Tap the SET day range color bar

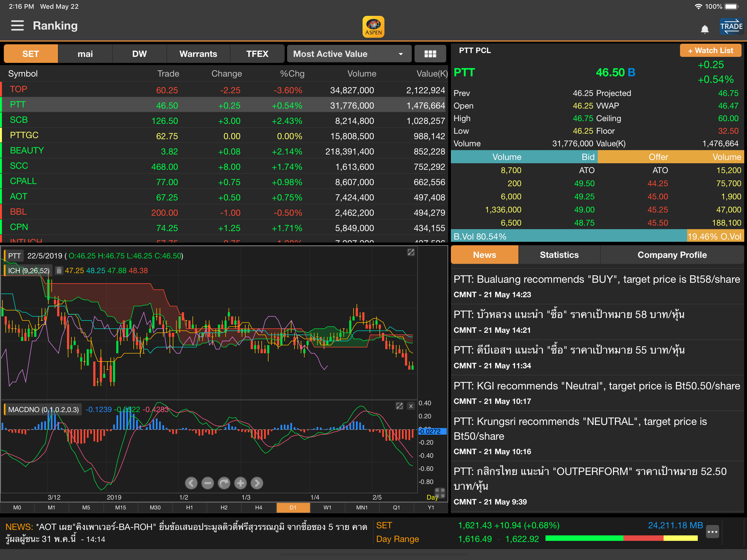pyautogui.click(x=621, y=538)
